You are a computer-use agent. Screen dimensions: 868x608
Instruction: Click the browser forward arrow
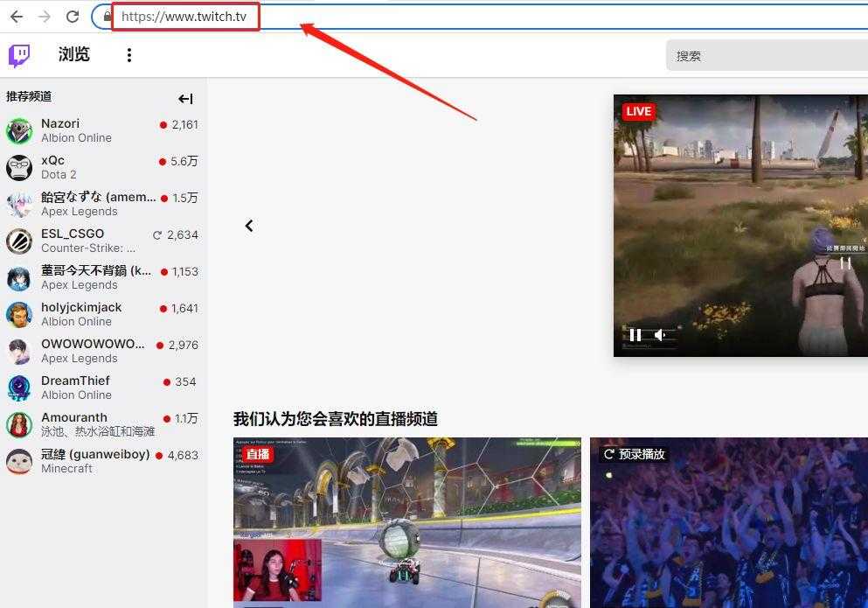coord(45,17)
